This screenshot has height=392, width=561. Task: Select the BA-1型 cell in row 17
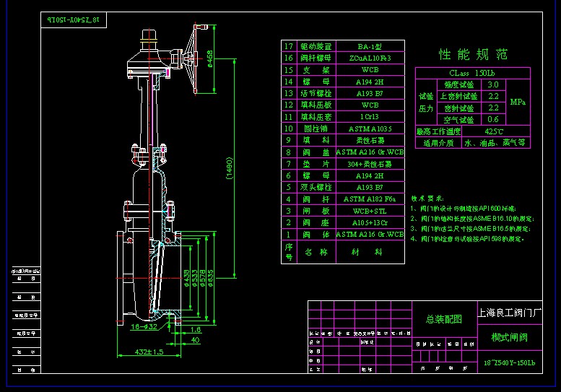click(370, 46)
